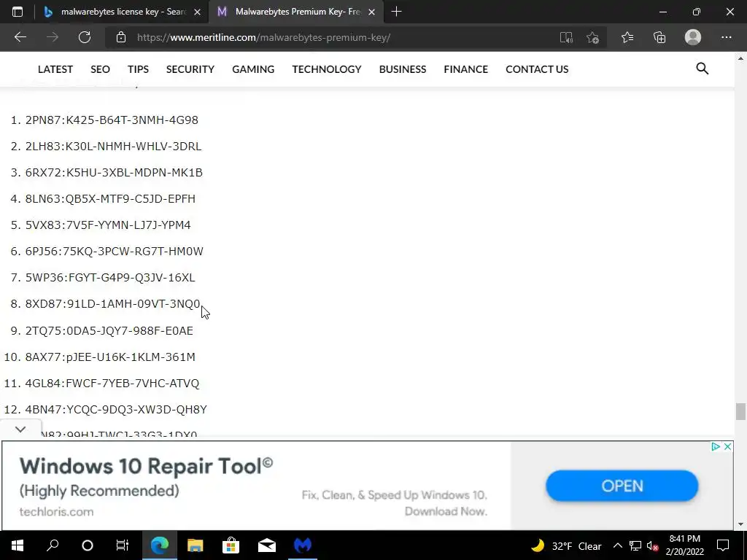Open tab actions menu icon

point(18,12)
